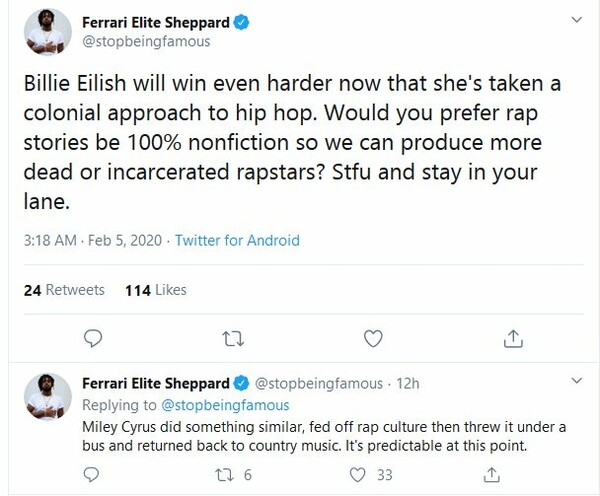Open the 3:18 AM Feb 5, 2020 timestamp
Screen dimensions: 600x496
click(x=93, y=240)
